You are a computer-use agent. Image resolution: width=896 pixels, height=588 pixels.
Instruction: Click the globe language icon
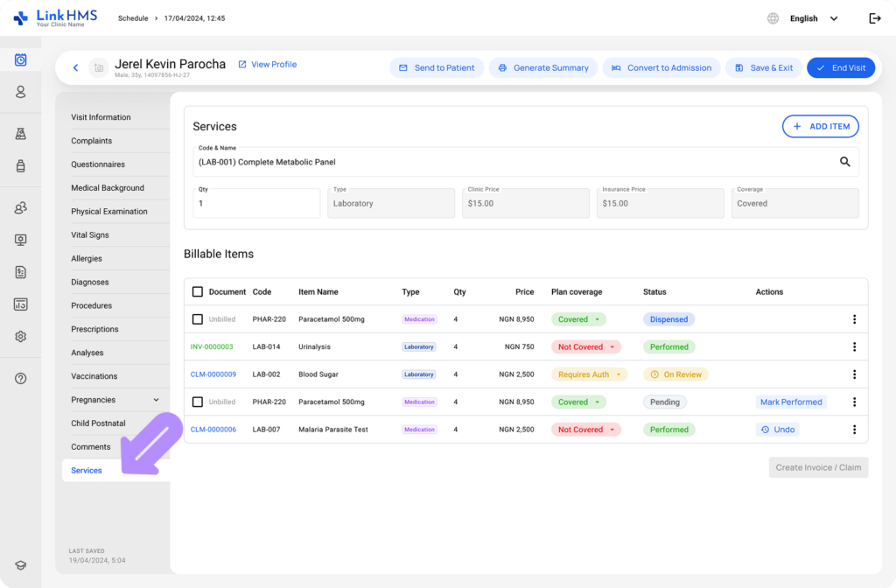tap(773, 18)
